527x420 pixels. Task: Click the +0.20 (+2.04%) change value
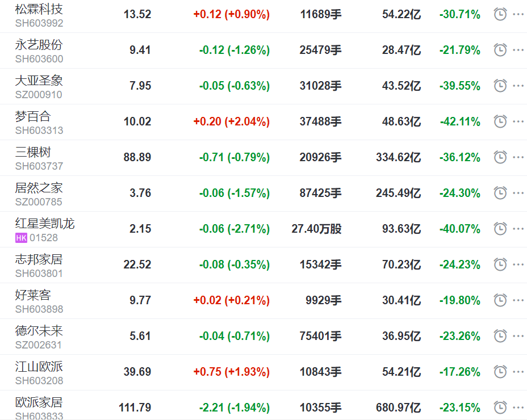coord(232,121)
